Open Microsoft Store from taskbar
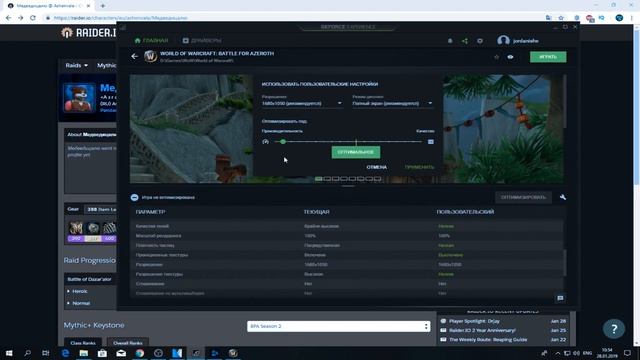Image resolution: width=640 pixels, height=360 pixels. click(102, 353)
